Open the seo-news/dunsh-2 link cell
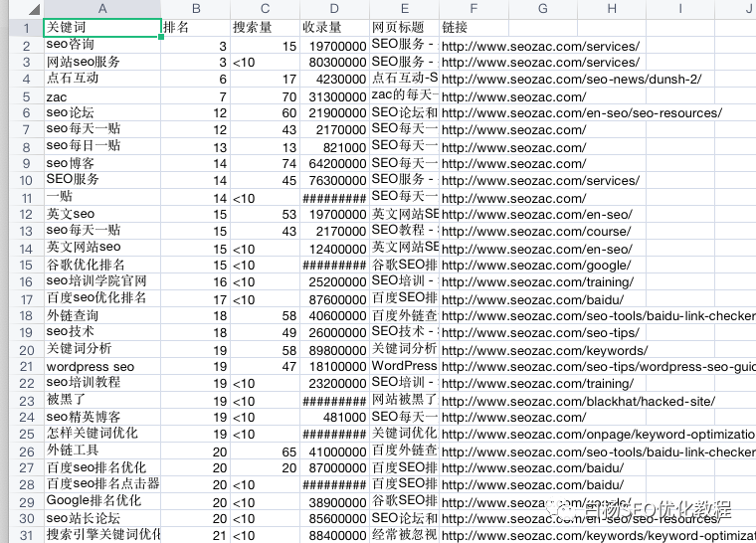756x543 pixels. [571, 80]
